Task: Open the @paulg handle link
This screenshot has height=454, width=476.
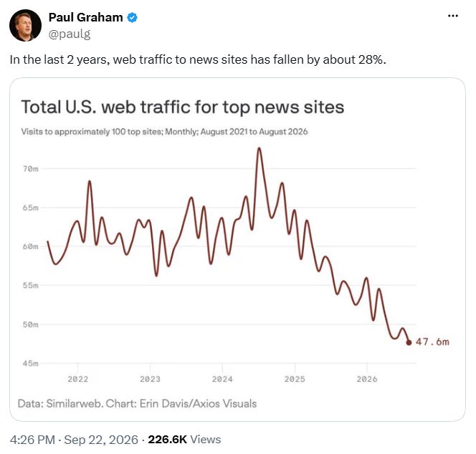Action: point(70,34)
